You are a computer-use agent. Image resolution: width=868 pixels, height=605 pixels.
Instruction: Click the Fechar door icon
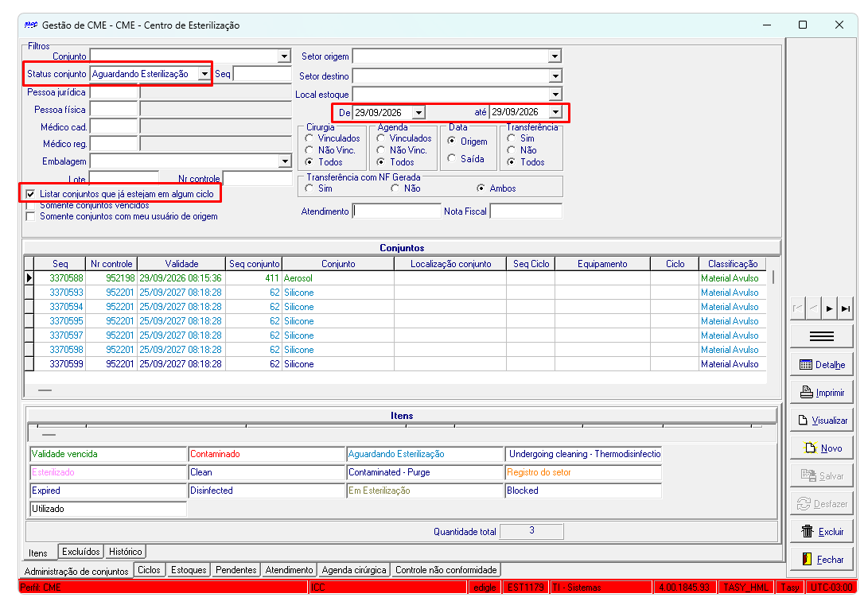pos(807,559)
